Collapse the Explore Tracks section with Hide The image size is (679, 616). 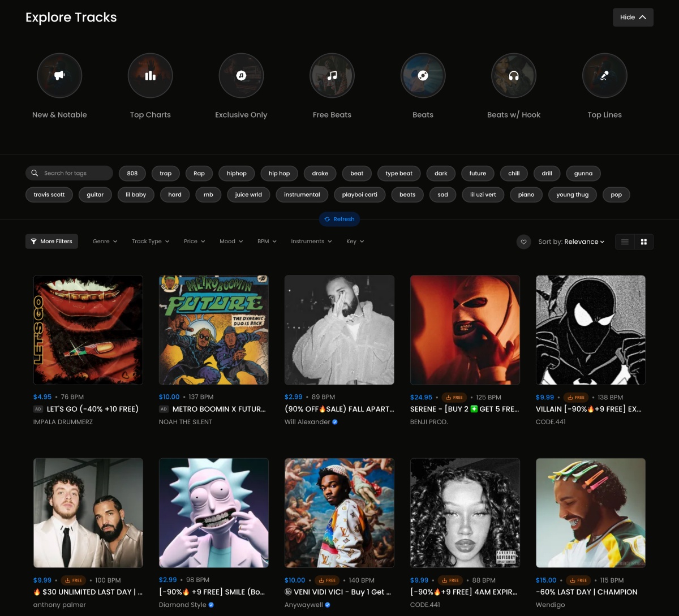click(633, 17)
